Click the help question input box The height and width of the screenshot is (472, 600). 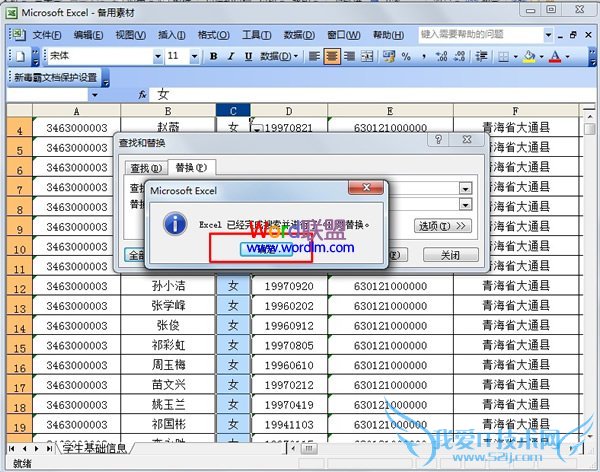[481, 35]
